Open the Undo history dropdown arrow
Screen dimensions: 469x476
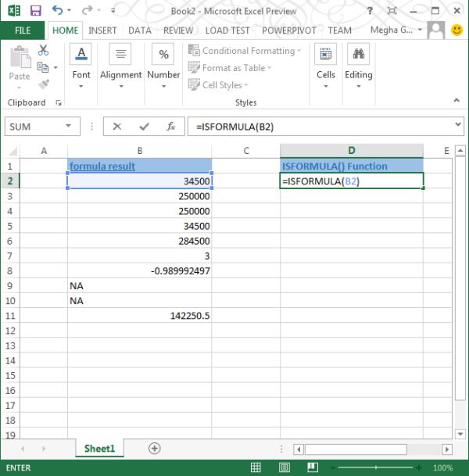coord(70,10)
